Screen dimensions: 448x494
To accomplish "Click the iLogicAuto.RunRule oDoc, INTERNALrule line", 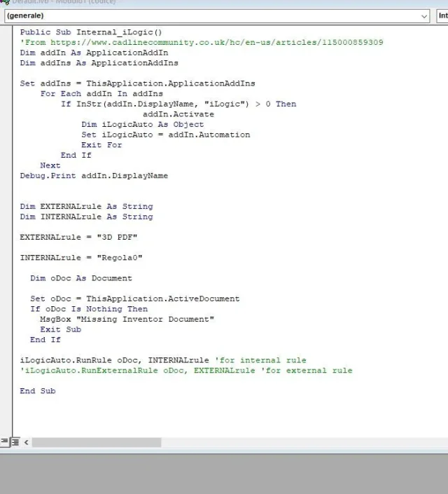I will tap(163, 360).
